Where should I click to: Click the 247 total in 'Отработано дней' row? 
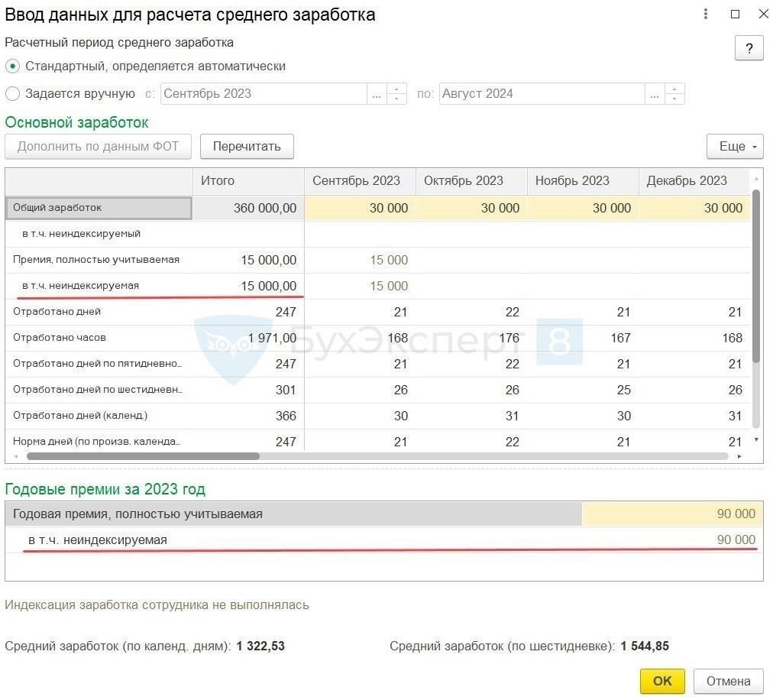pyautogui.click(x=248, y=312)
